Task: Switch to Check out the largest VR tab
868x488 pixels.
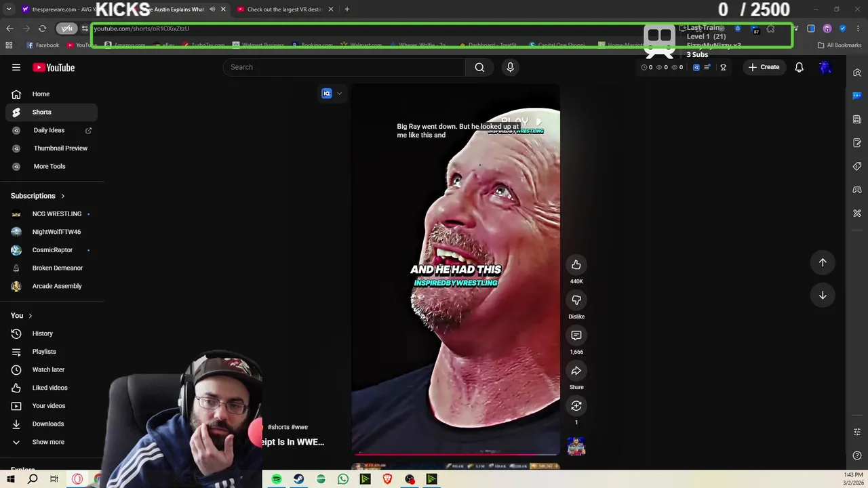Action: [285, 9]
